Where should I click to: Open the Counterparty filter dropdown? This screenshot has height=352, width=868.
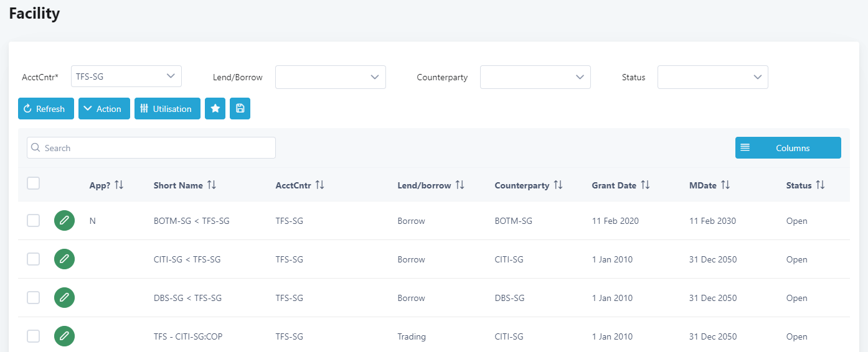[x=535, y=77]
